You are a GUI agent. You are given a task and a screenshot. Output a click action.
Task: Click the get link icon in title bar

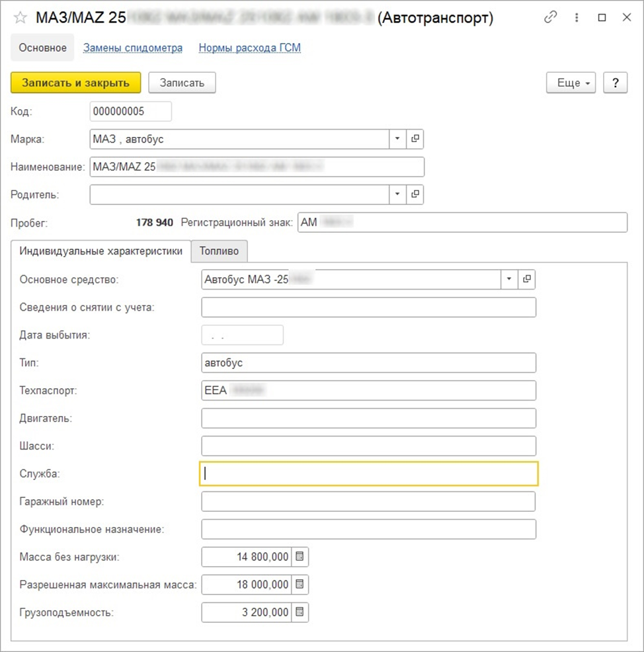[550, 18]
